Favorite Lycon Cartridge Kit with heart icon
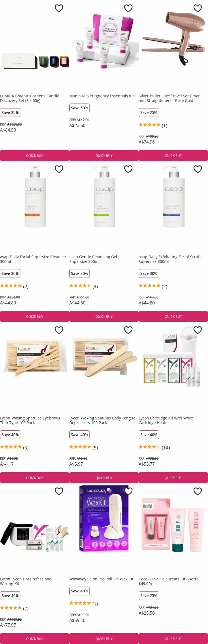 (x=198, y=330)
